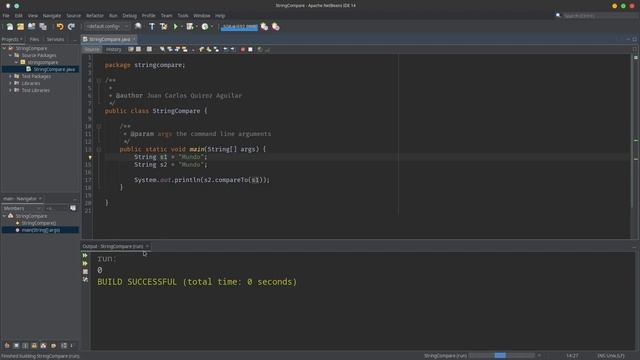Click the blue memory usage bar
The width and height of the screenshot is (640, 360).
point(239,27)
